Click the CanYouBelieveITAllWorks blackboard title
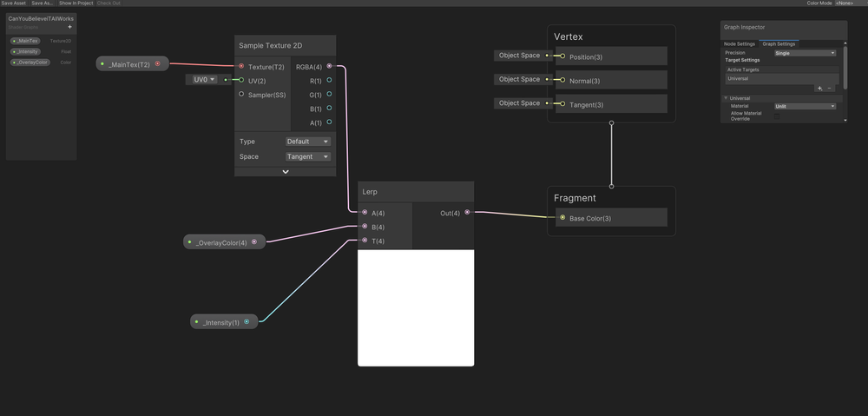 pos(41,18)
